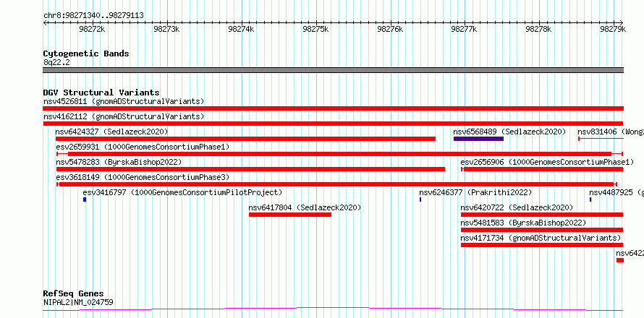Image resolution: width=644 pixels, height=318 pixels.
Task: Select the nsv4162112 structural variant bar
Action: 333,124
